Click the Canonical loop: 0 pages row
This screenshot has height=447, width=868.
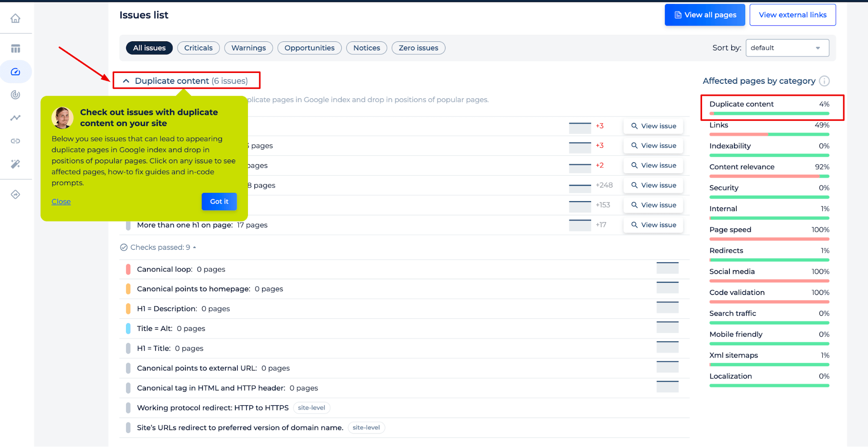pos(404,269)
